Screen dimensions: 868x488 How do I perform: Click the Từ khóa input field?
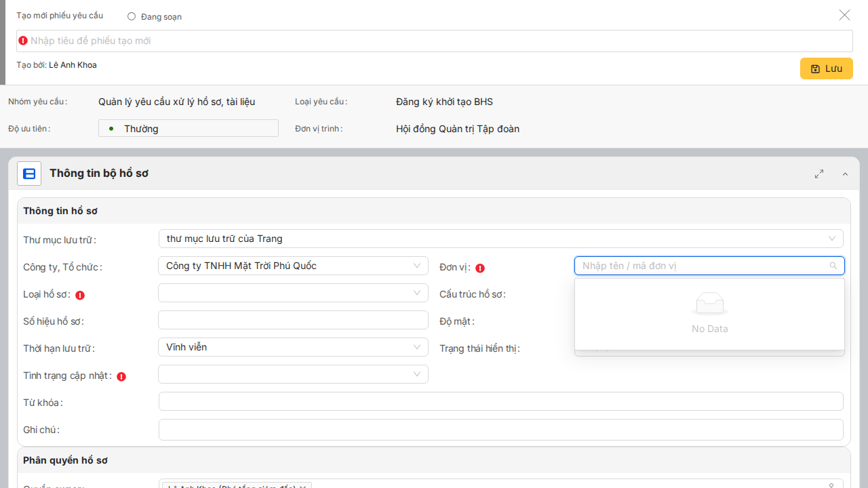(500, 401)
